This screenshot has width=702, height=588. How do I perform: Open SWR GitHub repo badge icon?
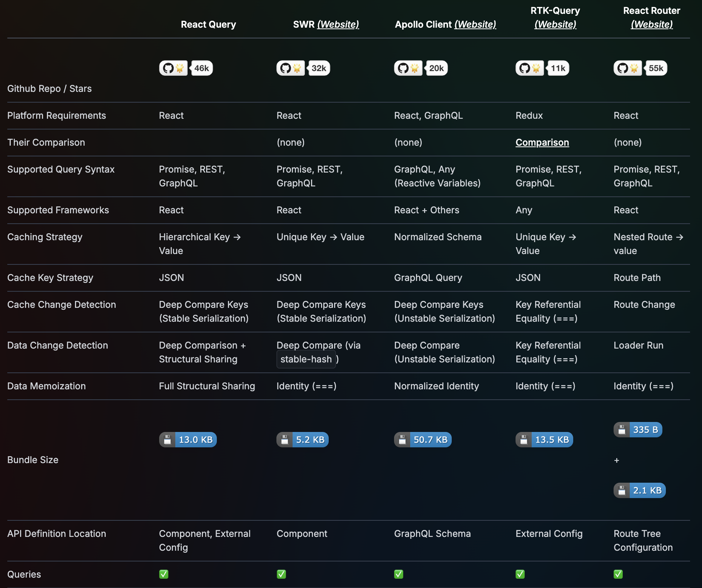tap(291, 68)
